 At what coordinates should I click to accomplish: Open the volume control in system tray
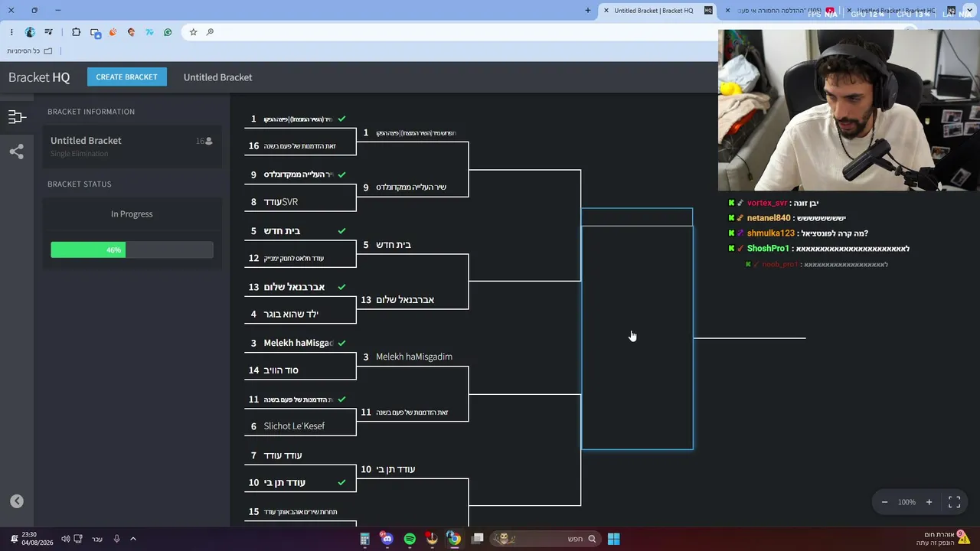point(65,539)
